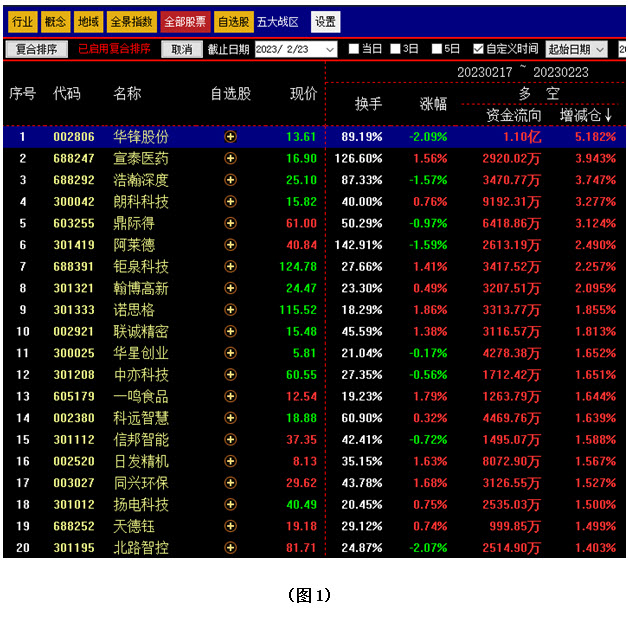Image resolution: width=628 pixels, height=618 pixels.
Task: Add 浩瀚深度 to watchlist via plus icon
Action: point(230,180)
